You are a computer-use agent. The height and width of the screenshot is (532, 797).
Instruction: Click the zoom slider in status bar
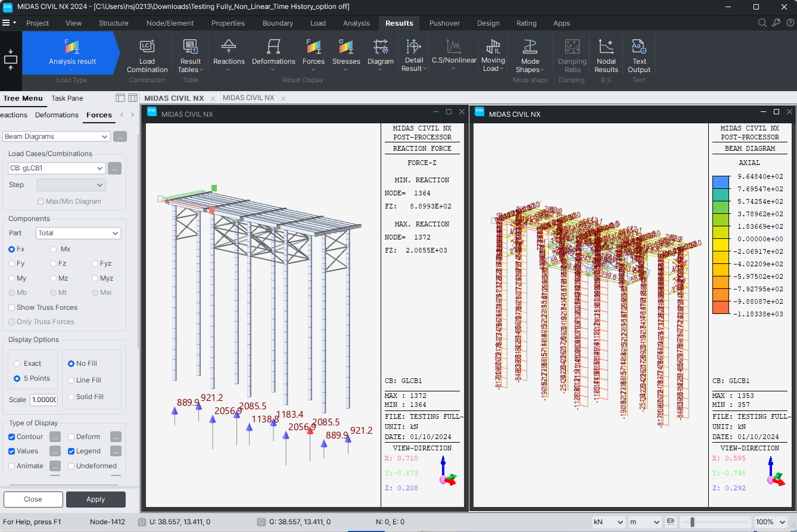point(692,522)
